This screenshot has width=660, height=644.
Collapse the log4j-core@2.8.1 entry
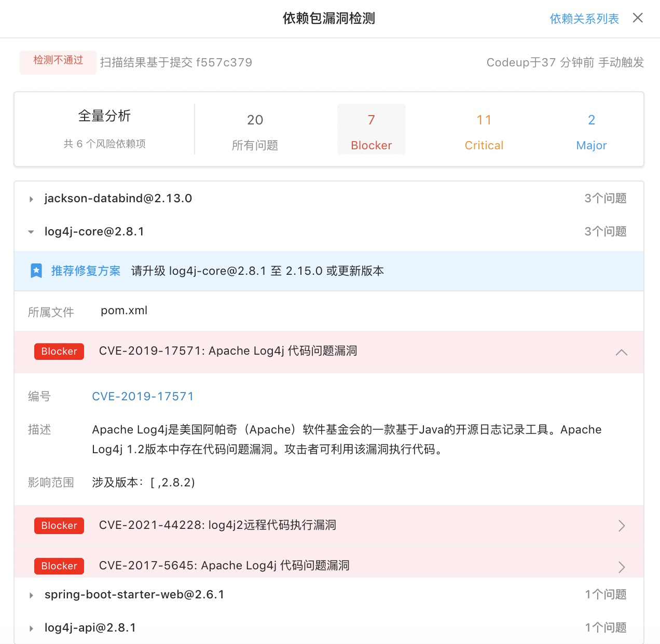point(31,232)
